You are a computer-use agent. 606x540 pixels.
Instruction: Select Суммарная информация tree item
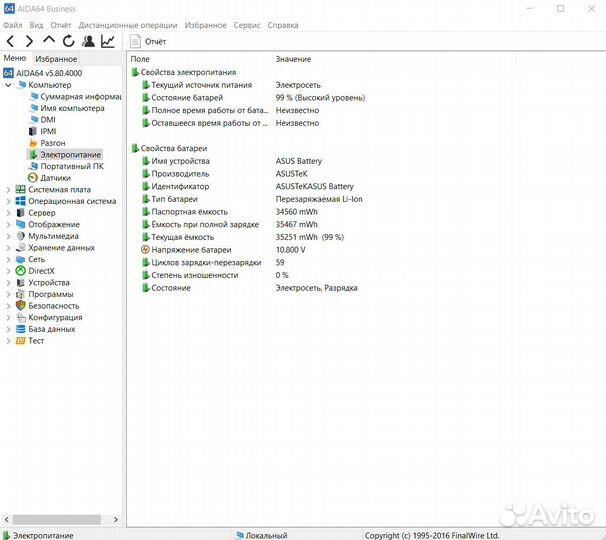[81, 96]
